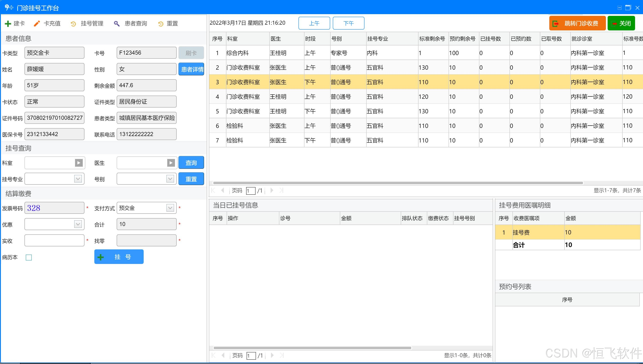Open the 号别 dropdown list

click(x=170, y=179)
